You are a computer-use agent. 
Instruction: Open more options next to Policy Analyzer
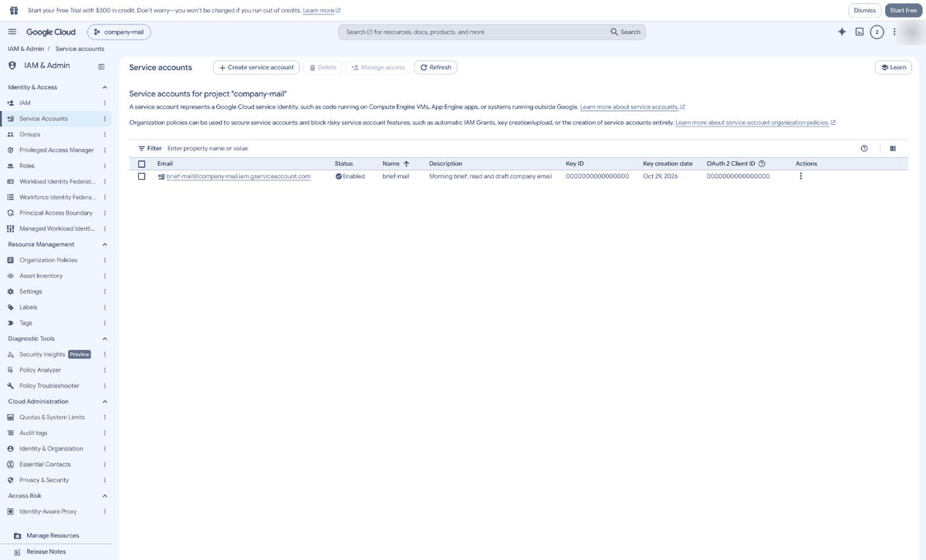105,370
